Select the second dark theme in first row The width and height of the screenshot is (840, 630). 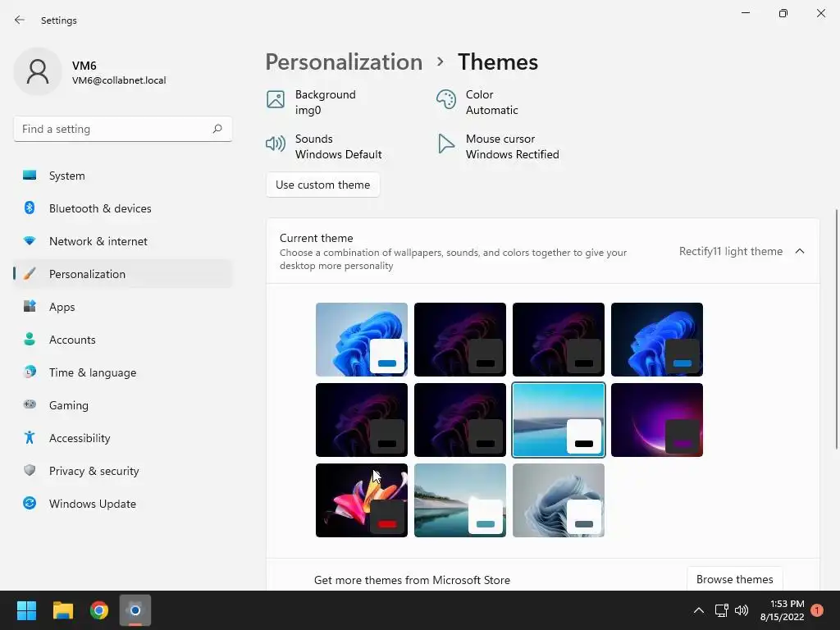459,339
